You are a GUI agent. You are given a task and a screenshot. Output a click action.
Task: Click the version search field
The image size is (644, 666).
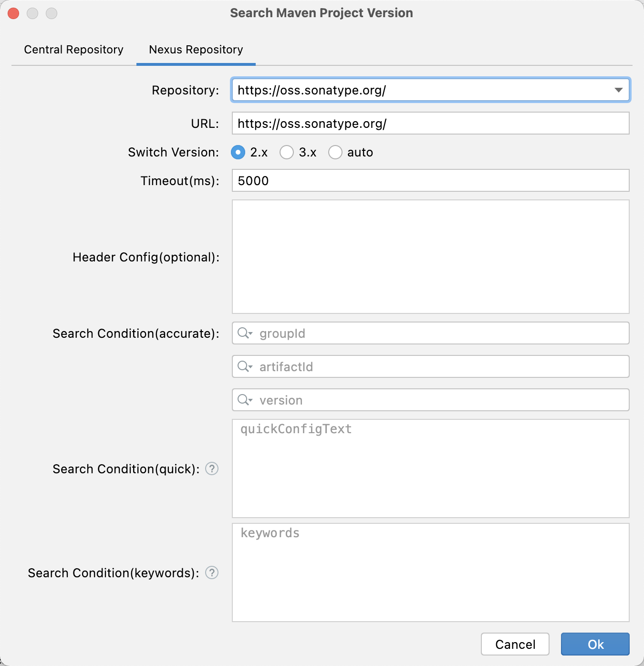431,400
